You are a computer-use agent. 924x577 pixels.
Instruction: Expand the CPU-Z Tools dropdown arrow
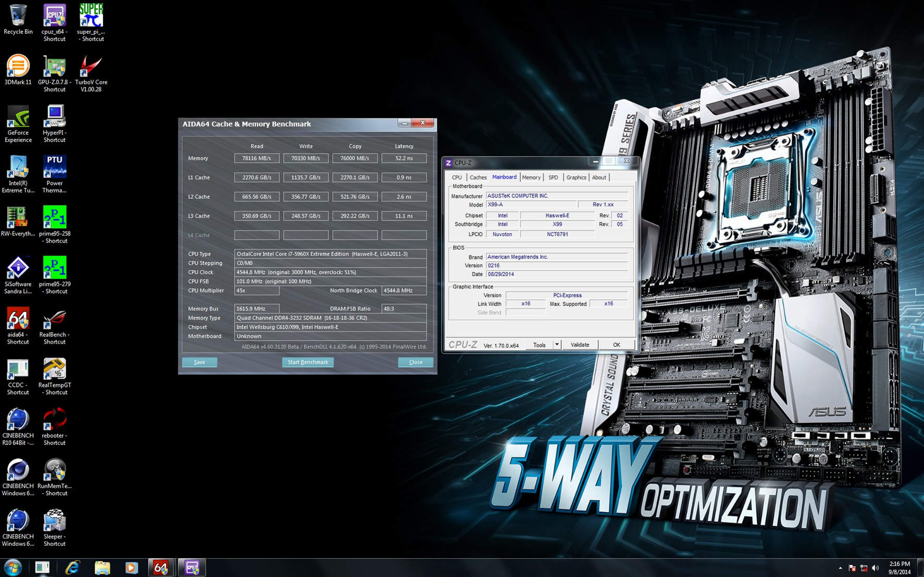[x=556, y=344]
